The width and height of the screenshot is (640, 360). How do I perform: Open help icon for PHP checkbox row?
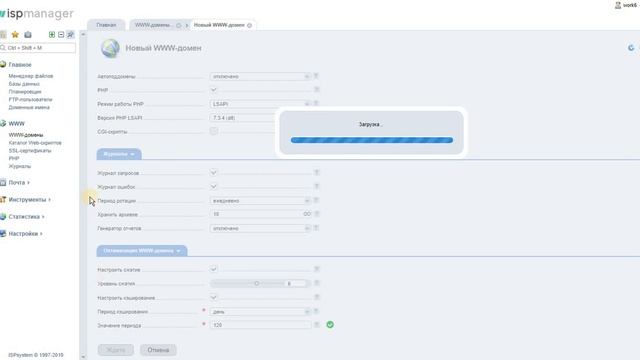pos(316,90)
